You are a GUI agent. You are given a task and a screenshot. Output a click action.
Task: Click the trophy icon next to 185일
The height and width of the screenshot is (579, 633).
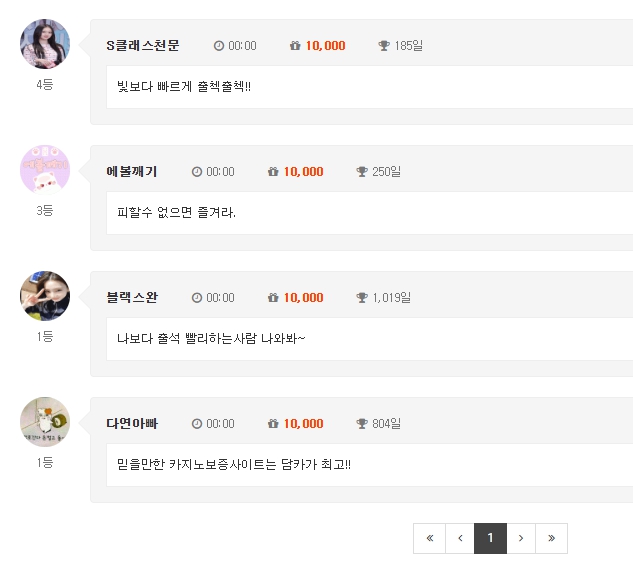[x=384, y=46]
